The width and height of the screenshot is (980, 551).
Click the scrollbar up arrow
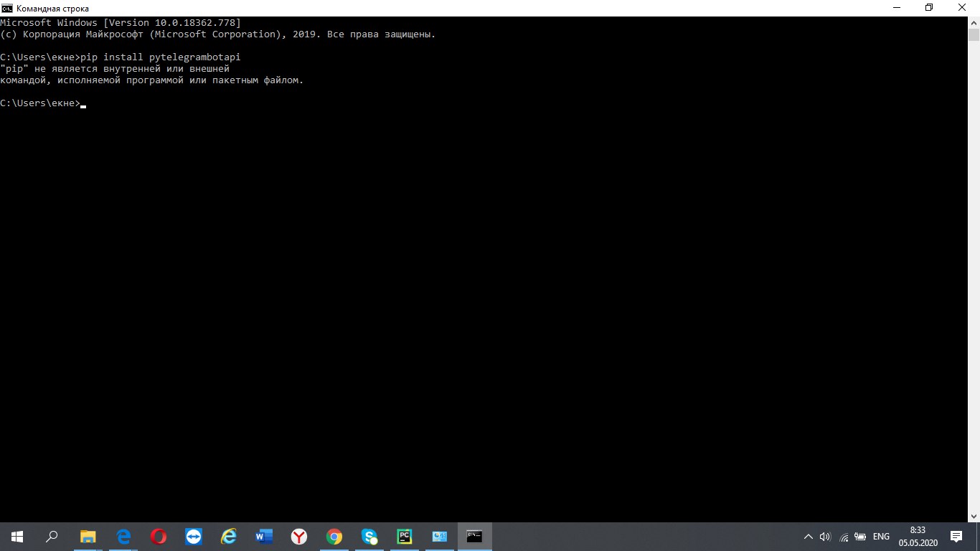click(974, 22)
